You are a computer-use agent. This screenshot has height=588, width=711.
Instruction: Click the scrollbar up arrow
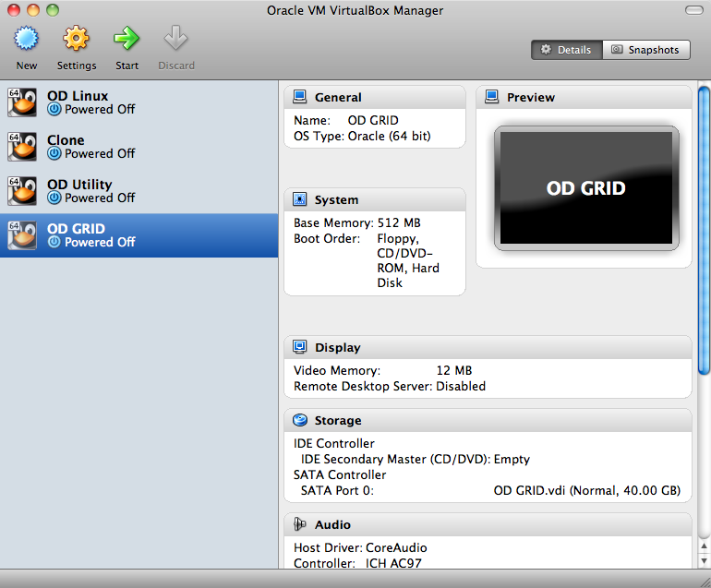coord(704,546)
